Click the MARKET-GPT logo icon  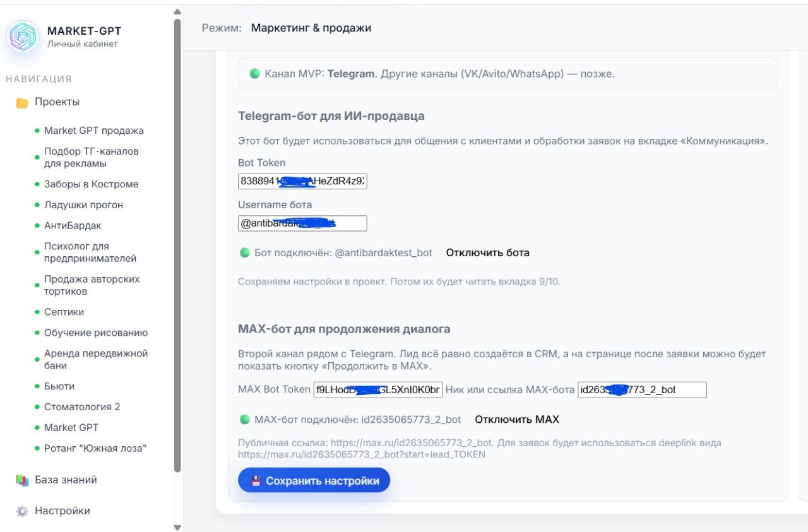pyautogui.click(x=23, y=37)
